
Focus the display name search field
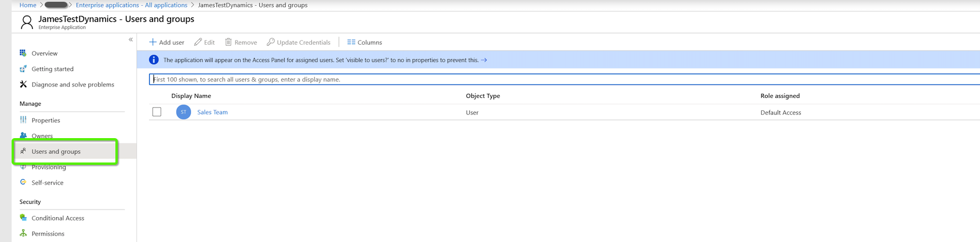(x=522, y=80)
